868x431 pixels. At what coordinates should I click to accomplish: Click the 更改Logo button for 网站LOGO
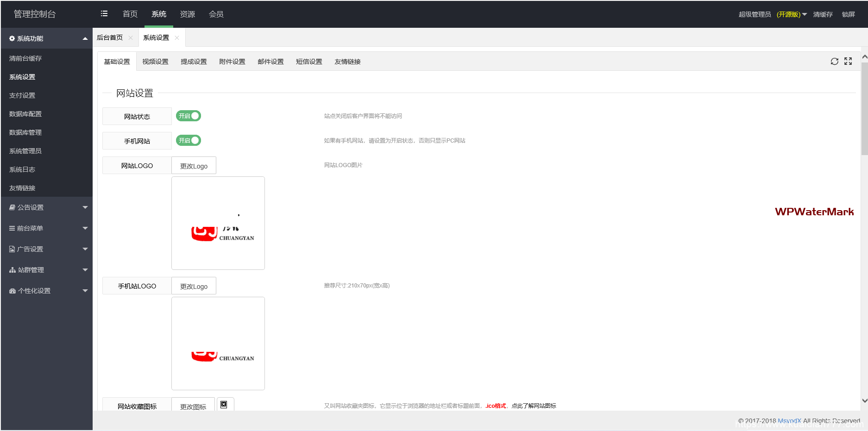(x=194, y=166)
